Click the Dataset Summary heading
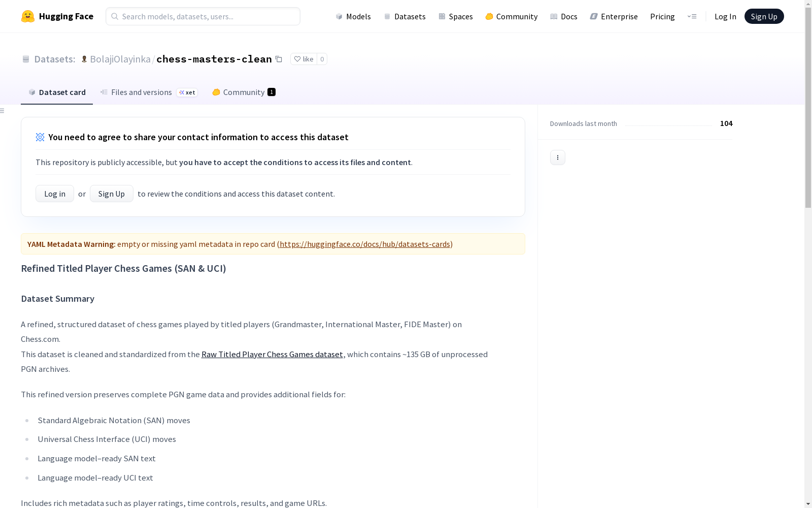 (x=58, y=299)
